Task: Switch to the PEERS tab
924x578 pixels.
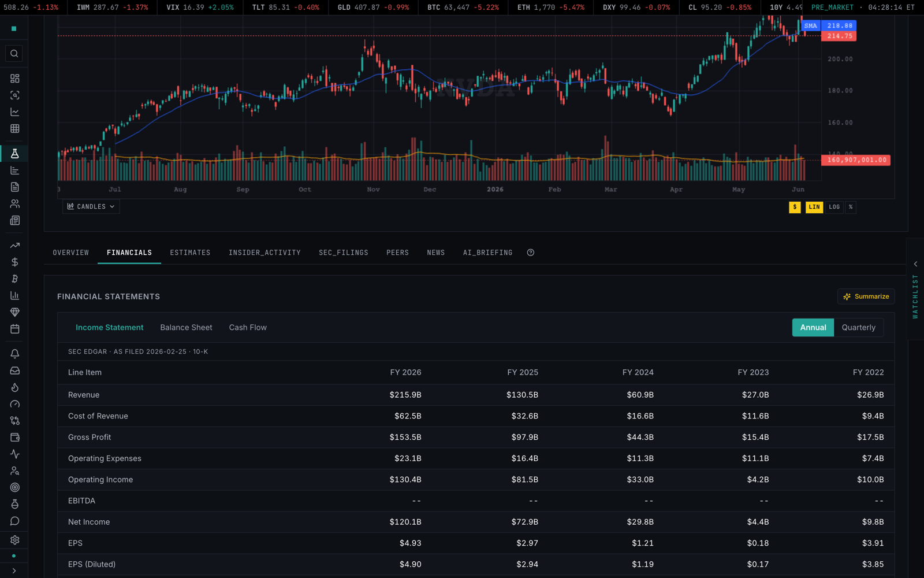Action: pyautogui.click(x=397, y=253)
